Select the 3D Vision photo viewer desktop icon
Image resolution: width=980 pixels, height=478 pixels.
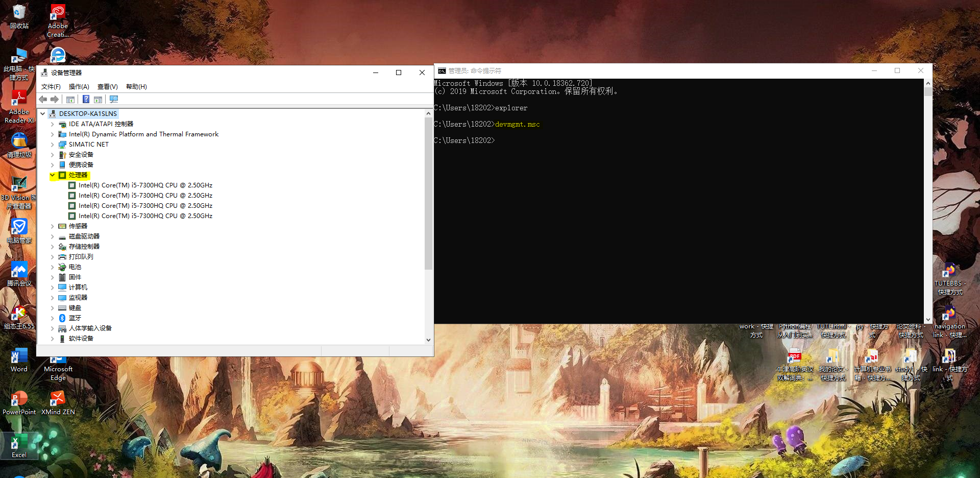19,193
